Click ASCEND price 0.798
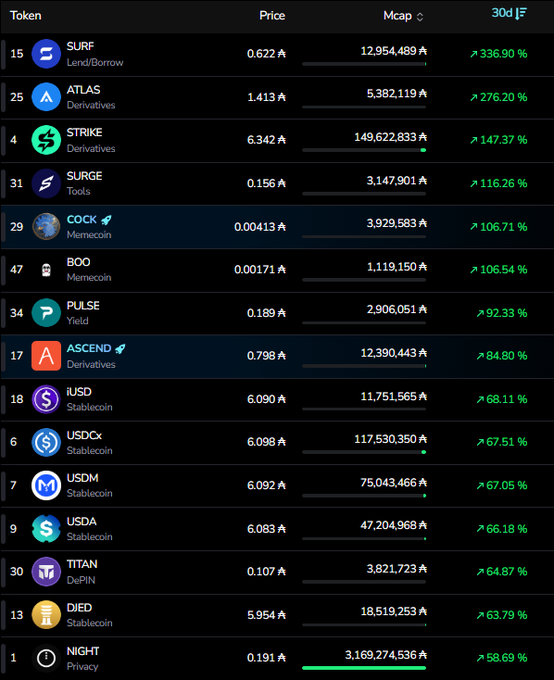The height and width of the screenshot is (680, 554). pos(266,356)
